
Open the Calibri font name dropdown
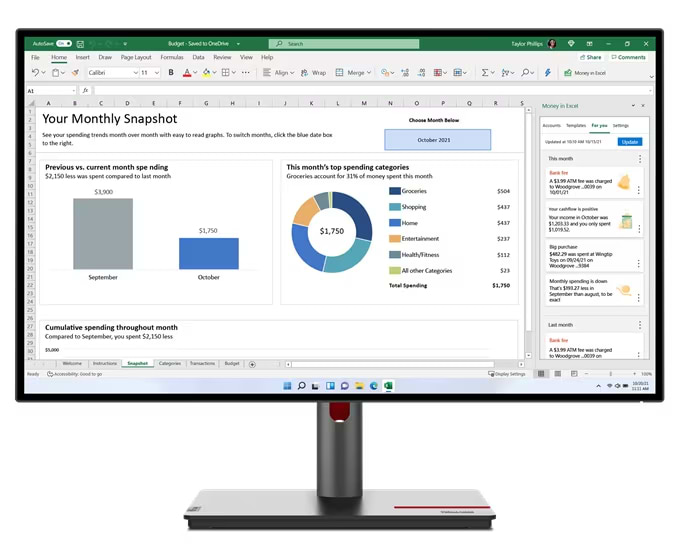pos(111,73)
